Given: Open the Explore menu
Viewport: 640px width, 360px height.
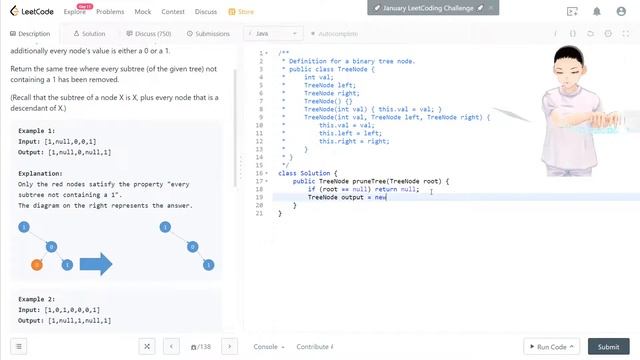Looking at the screenshot, I should (75, 11).
